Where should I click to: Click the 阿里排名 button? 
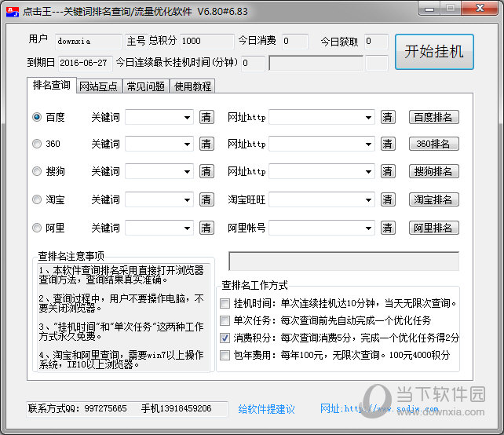tap(433, 228)
